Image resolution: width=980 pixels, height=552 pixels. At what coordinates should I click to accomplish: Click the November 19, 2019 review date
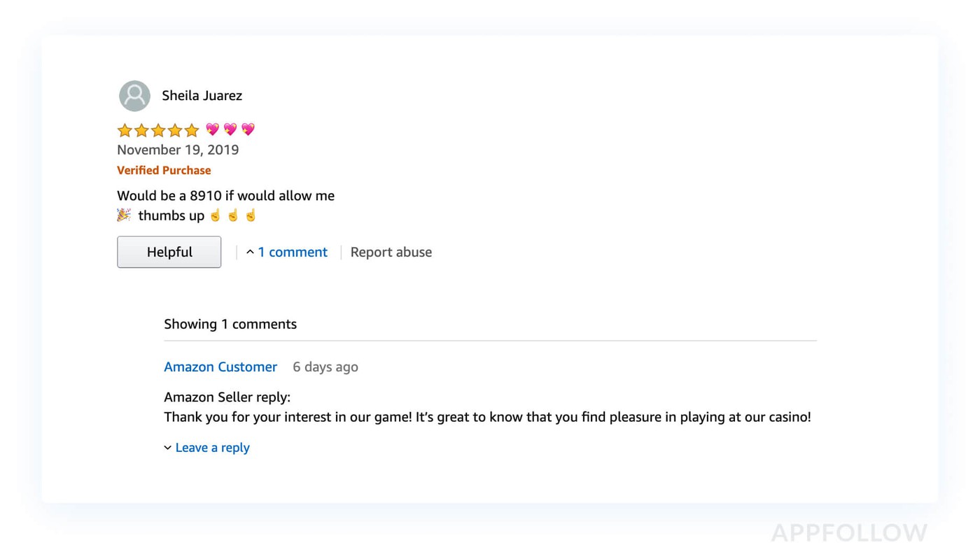click(178, 150)
